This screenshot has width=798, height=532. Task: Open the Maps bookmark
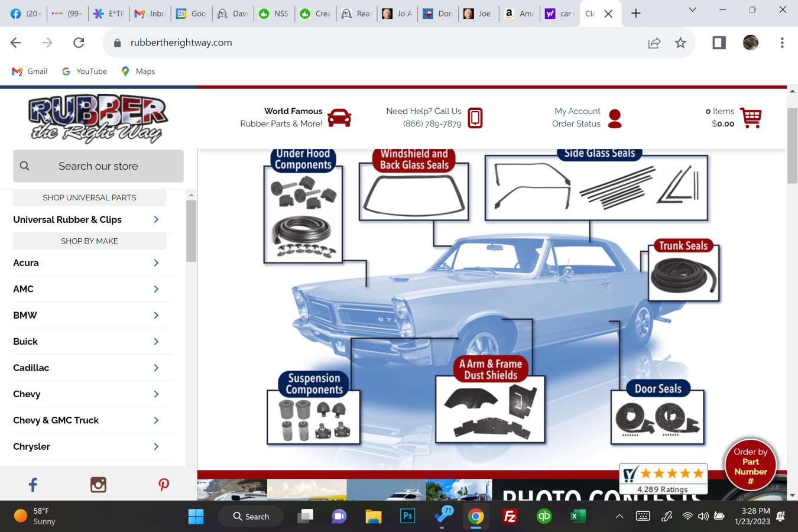138,72
